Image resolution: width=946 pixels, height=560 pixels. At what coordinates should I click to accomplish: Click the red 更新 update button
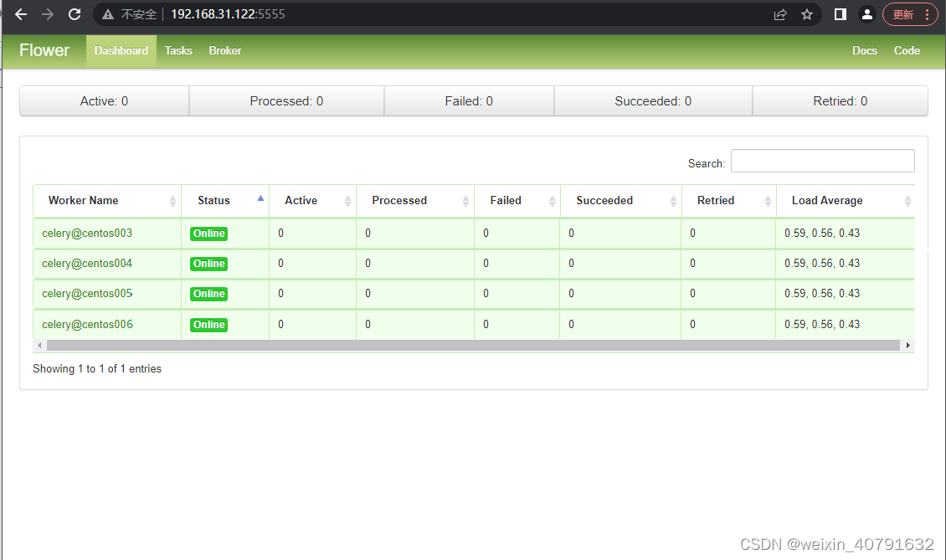[910, 14]
